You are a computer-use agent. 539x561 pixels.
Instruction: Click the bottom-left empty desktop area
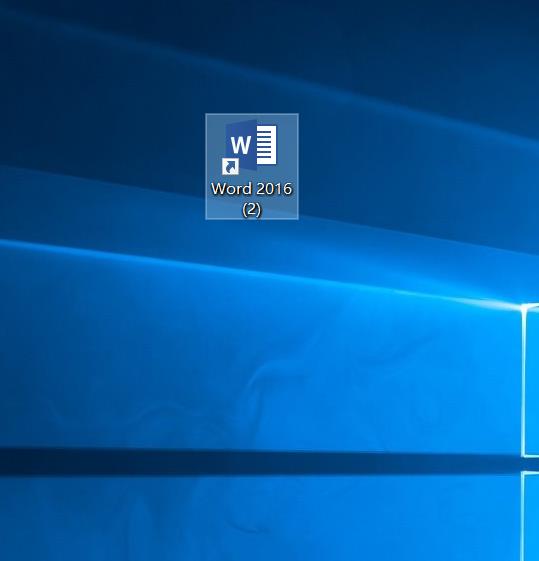click(x=54, y=522)
